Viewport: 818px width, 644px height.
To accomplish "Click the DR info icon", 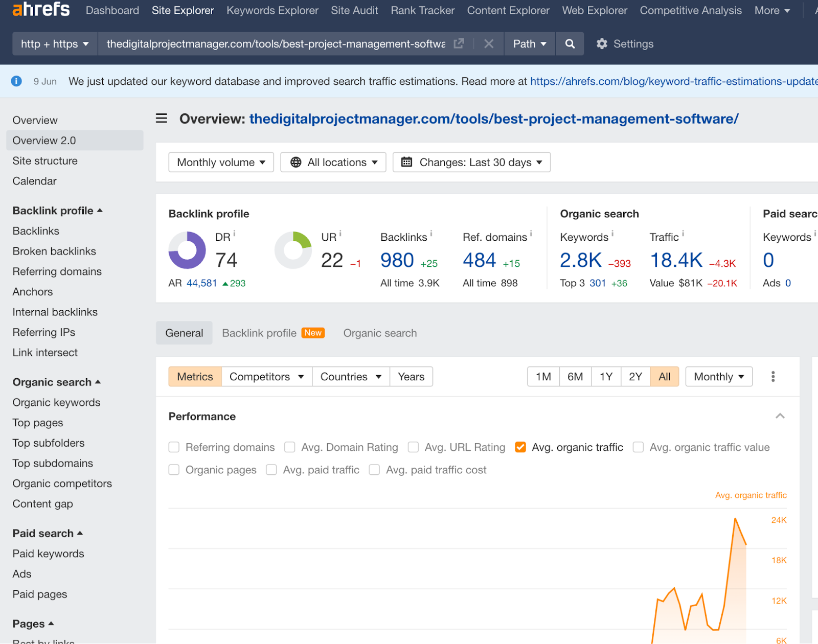I will [234, 234].
